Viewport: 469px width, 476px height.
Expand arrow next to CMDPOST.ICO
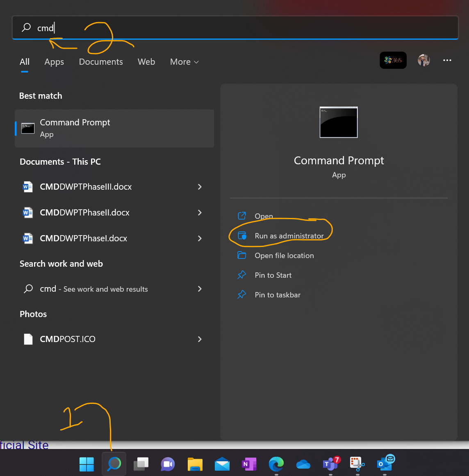[x=200, y=339]
